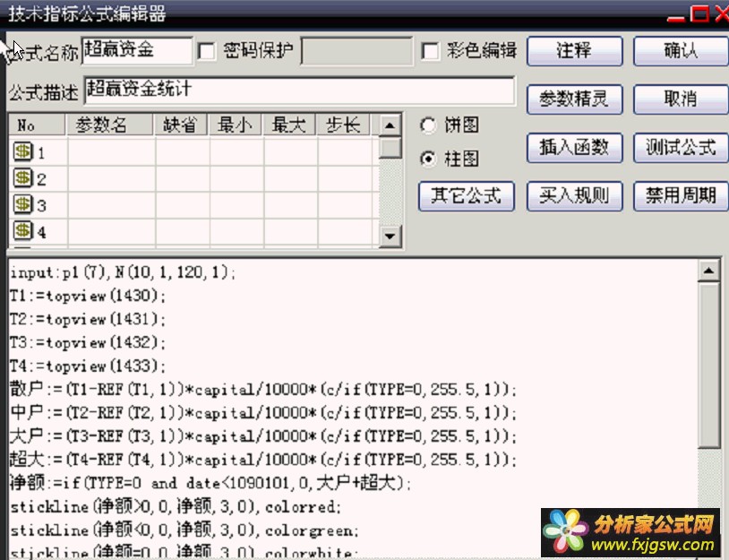The width and height of the screenshot is (729, 560).
Task: Click the stickline line ending in colorred
Action: tap(176, 506)
